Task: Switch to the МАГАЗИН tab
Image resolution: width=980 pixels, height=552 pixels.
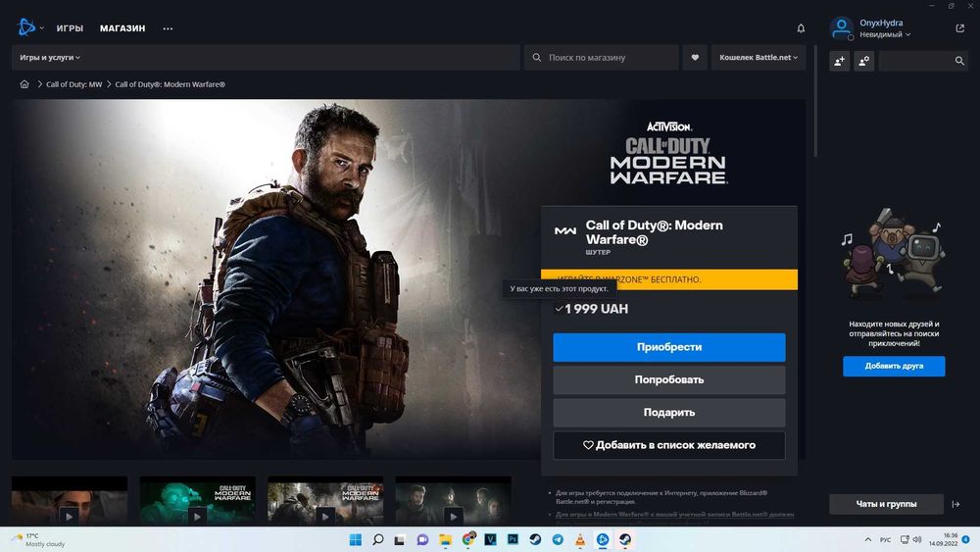Action: click(122, 28)
